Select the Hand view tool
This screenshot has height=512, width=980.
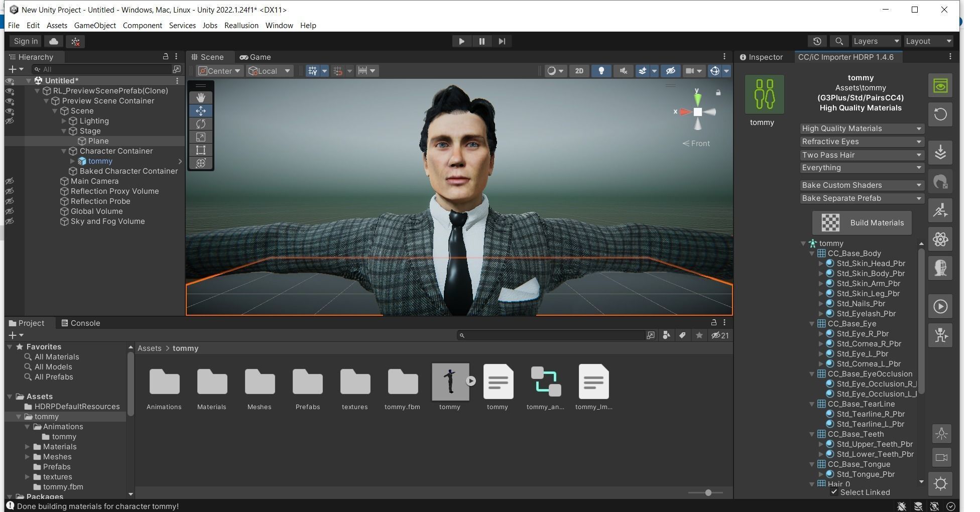(201, 97)
